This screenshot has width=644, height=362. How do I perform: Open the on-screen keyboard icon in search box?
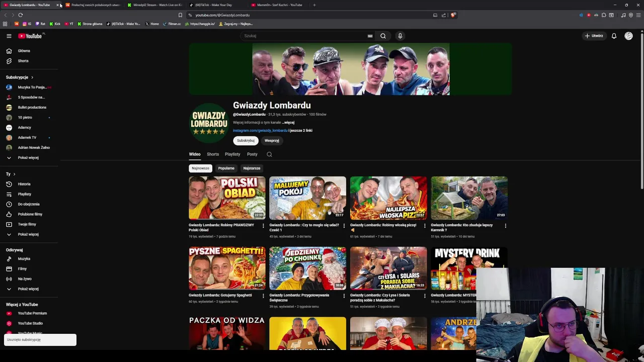point(370,36)
